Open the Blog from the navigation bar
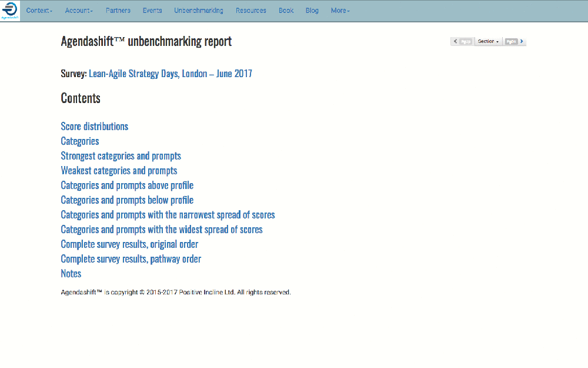The width and height of the screenshot is (588, 368). pyautogui.click(x=312, y=10)
